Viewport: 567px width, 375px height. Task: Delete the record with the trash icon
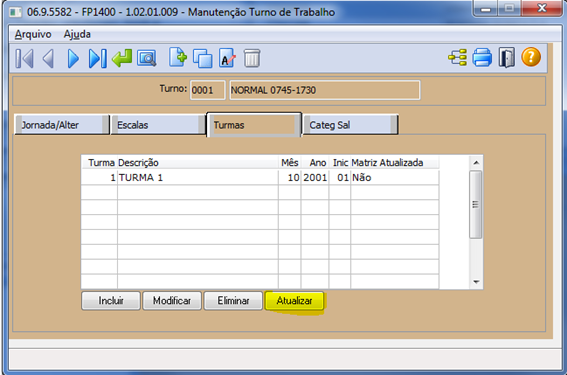pos(252,58)
